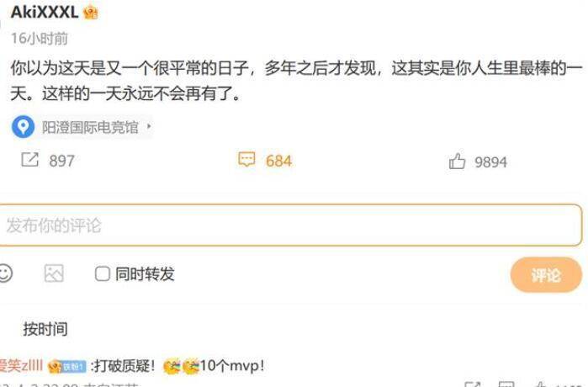
Task: Click the crown badge beside AkiXXXL
Action: pos(91,13)
